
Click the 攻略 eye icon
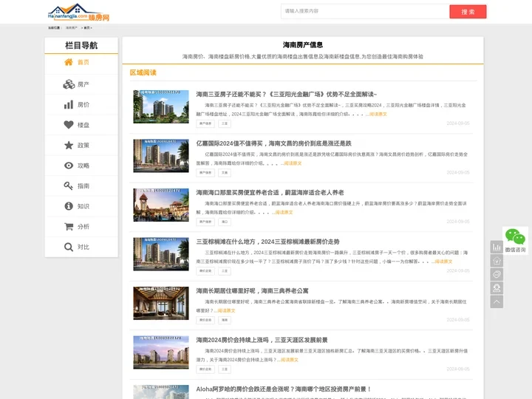click(69, 166)
